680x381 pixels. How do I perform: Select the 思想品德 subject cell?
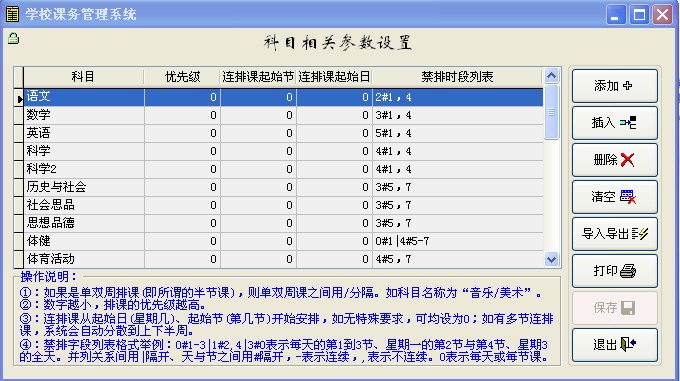pyautogui.click(x=84, y=223)
